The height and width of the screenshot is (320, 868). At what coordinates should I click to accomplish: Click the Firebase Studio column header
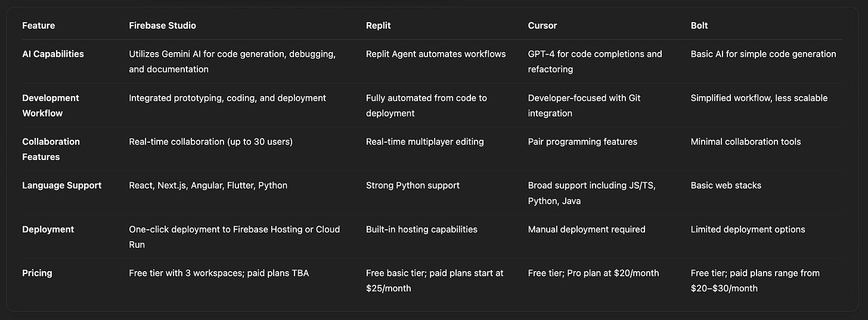(162, 26)
